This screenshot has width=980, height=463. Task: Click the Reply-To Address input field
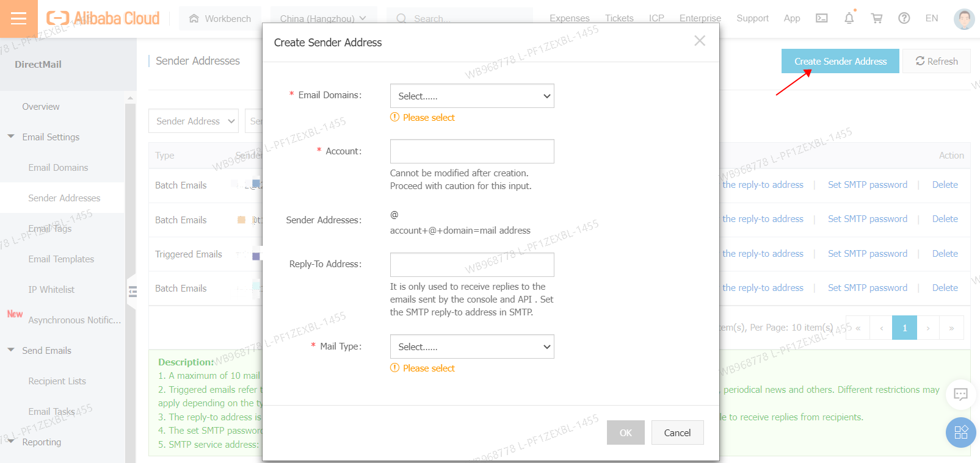472,265
